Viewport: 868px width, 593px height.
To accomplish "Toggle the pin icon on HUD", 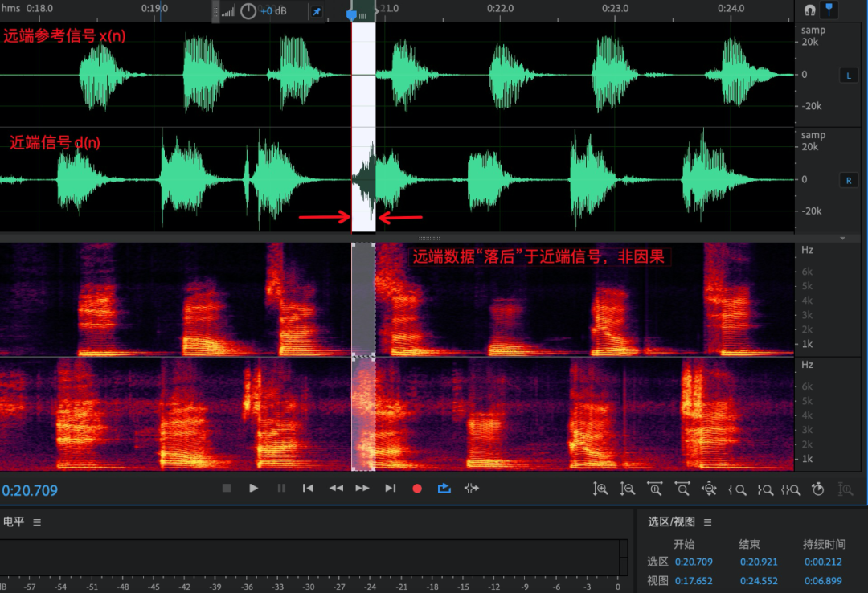I will pos(317,11).
